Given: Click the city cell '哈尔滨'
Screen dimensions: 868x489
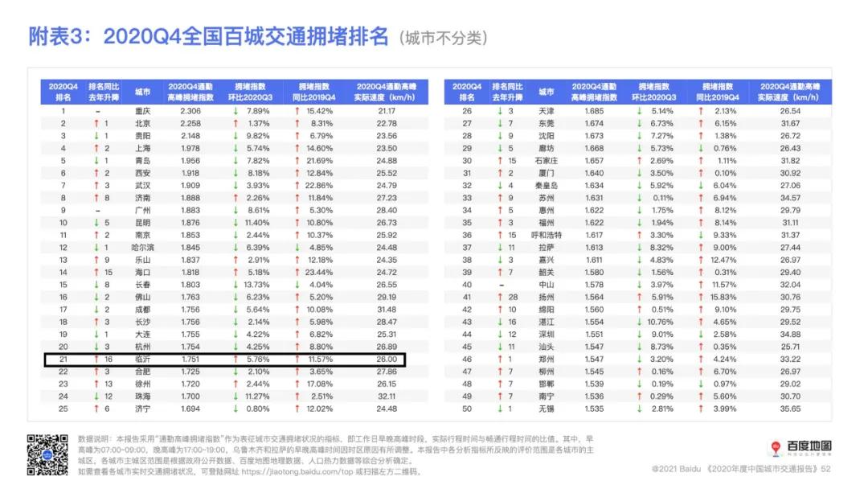Looking at the screenshot, I should [x=143, y=248].
